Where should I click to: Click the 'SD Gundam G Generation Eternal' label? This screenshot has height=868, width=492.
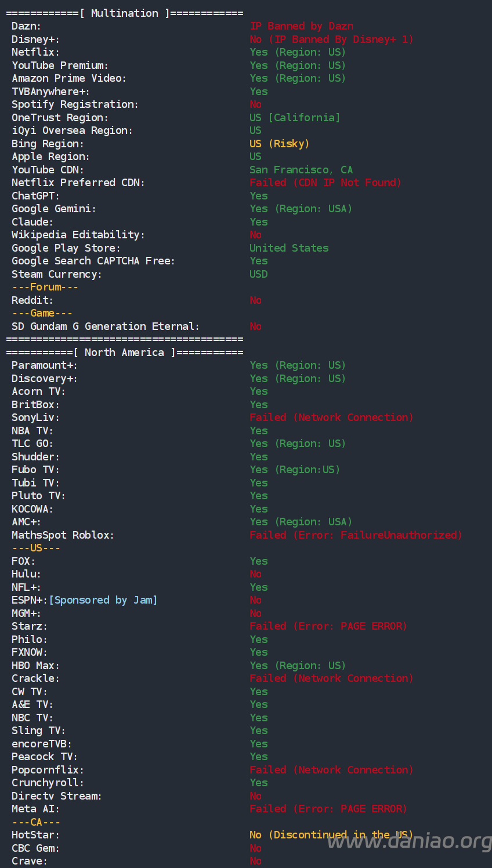point(105,326)
